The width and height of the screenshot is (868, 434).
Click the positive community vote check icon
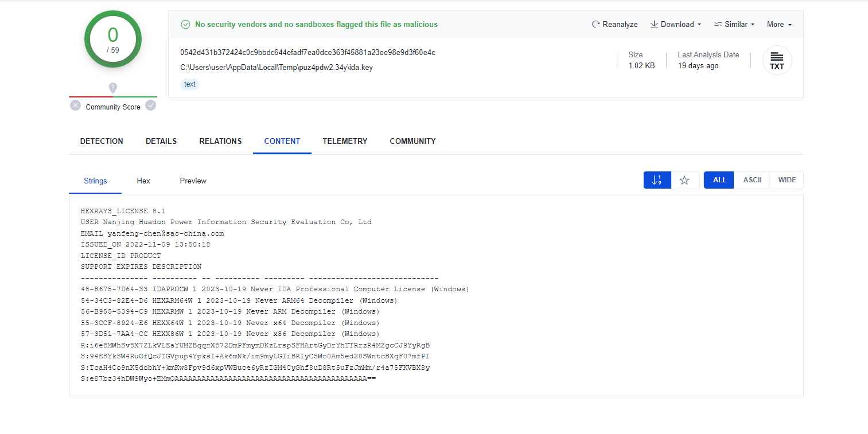150,105
